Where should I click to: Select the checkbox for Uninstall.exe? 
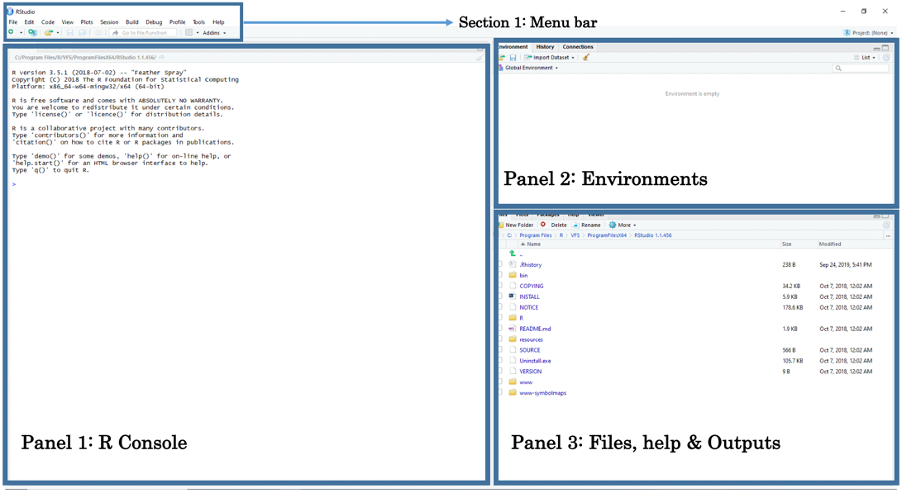click(x=500, y=361)
